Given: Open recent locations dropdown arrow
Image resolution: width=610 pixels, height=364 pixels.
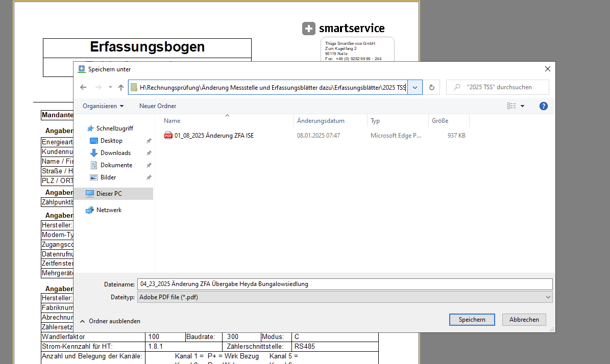Looking at the screenshot, I should tap(110, 87).
